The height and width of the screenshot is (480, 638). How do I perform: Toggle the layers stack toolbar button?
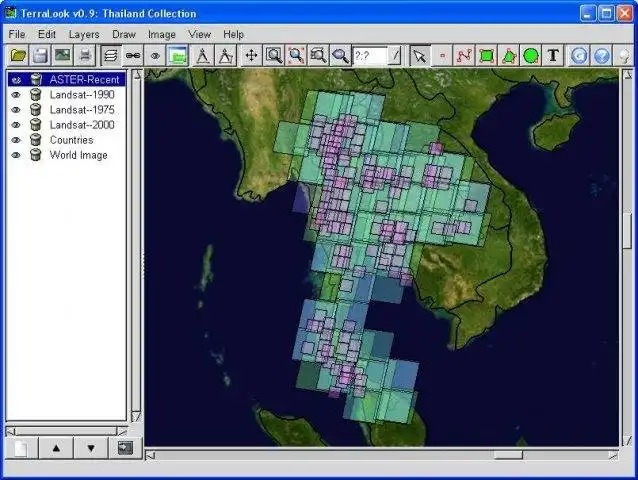[111, 55]
